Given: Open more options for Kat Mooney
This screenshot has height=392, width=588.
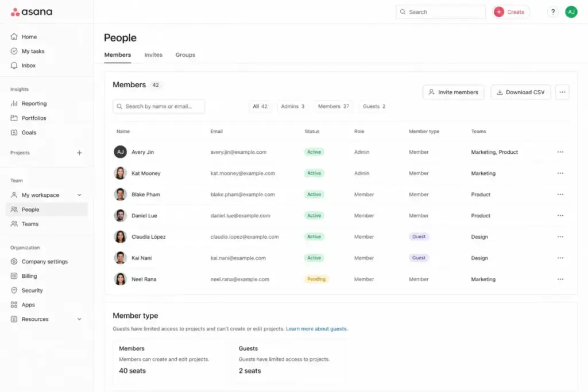Looking at the screenshot, I should 560,173.
